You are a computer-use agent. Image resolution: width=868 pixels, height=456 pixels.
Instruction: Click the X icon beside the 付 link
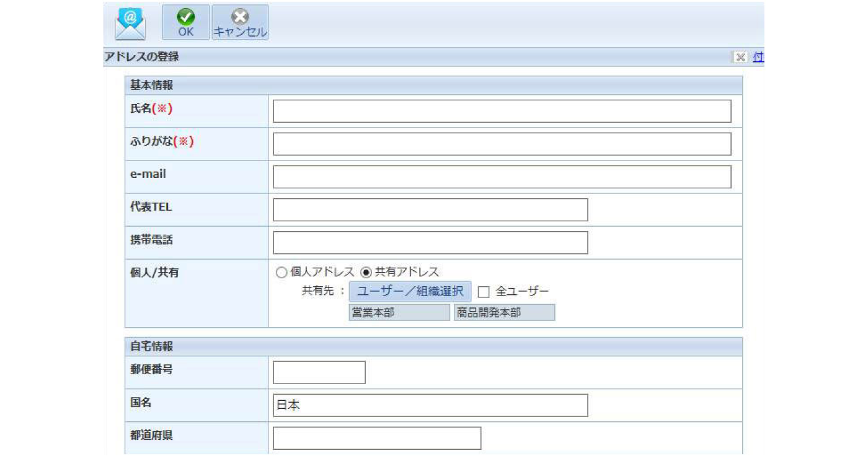pyautogui.click(x=740, y=57)
